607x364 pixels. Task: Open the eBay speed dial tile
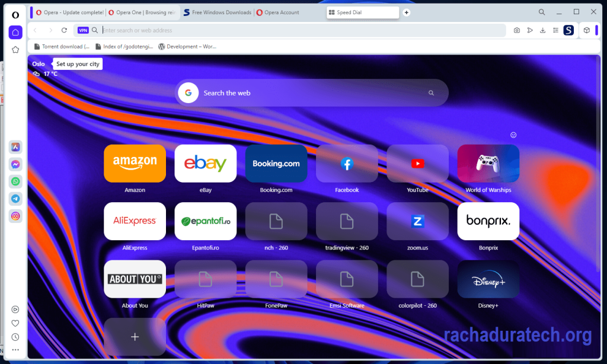point(206,164)
